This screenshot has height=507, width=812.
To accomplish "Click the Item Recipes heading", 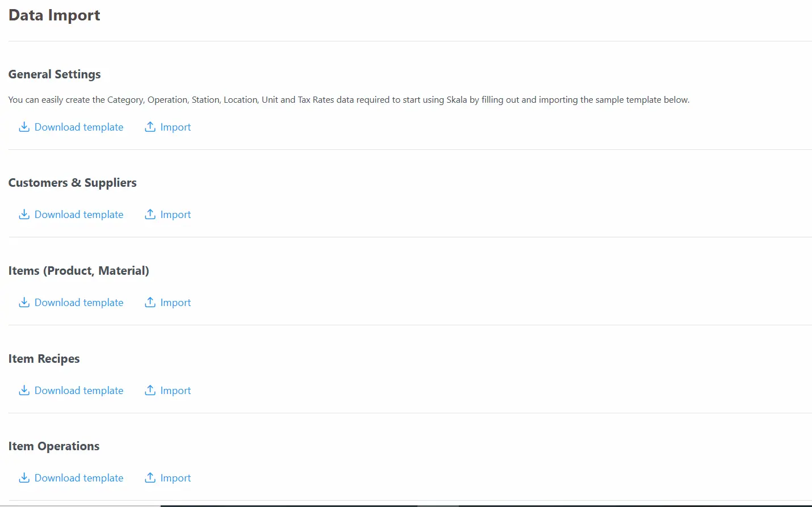I will point(44,359).
